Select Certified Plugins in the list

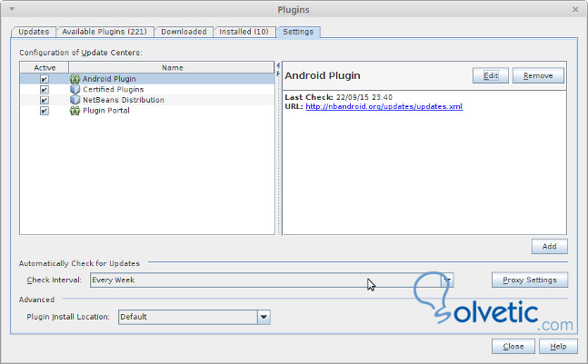114,90
